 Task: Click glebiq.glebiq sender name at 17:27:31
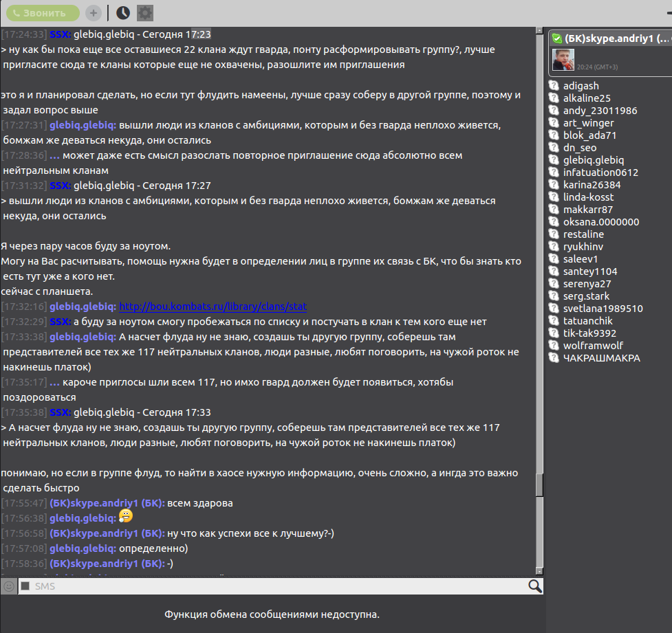(x=83, y=126)
